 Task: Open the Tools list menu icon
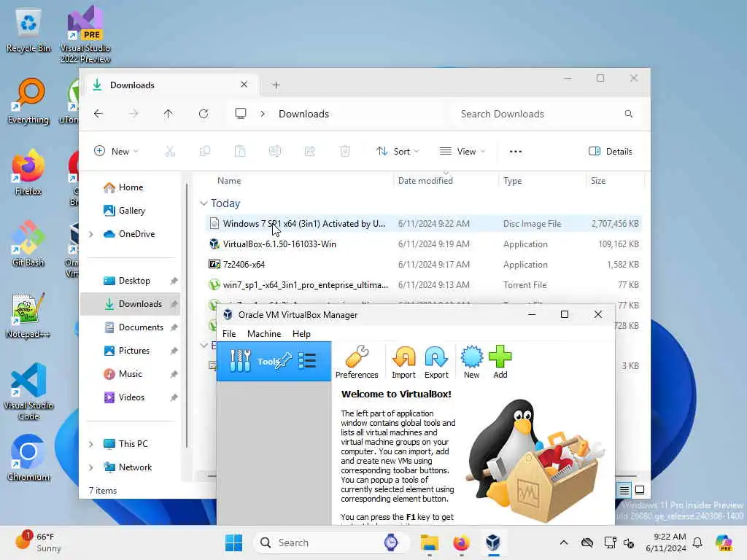point(307,361)
